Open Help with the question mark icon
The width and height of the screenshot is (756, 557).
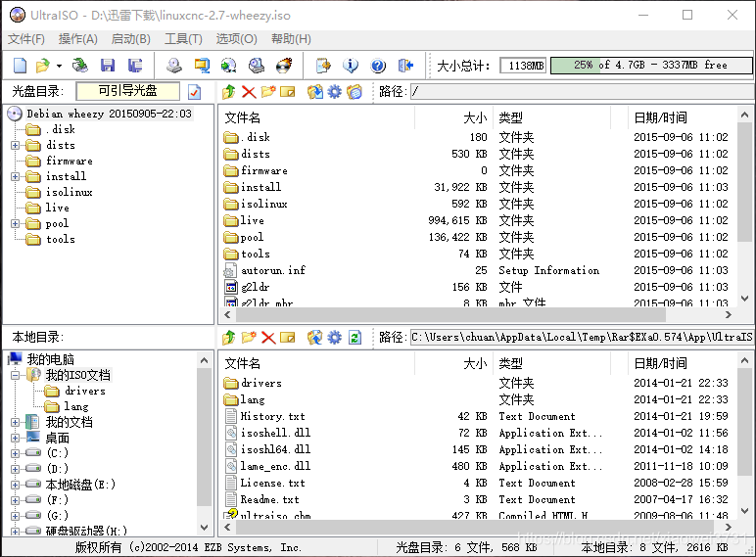(378, 65)
